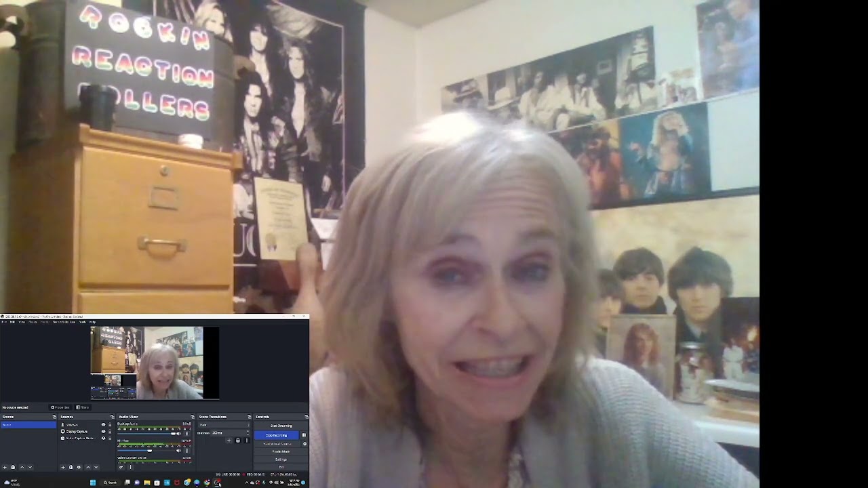Hide the Video Capture Device source

click(103, 439)
